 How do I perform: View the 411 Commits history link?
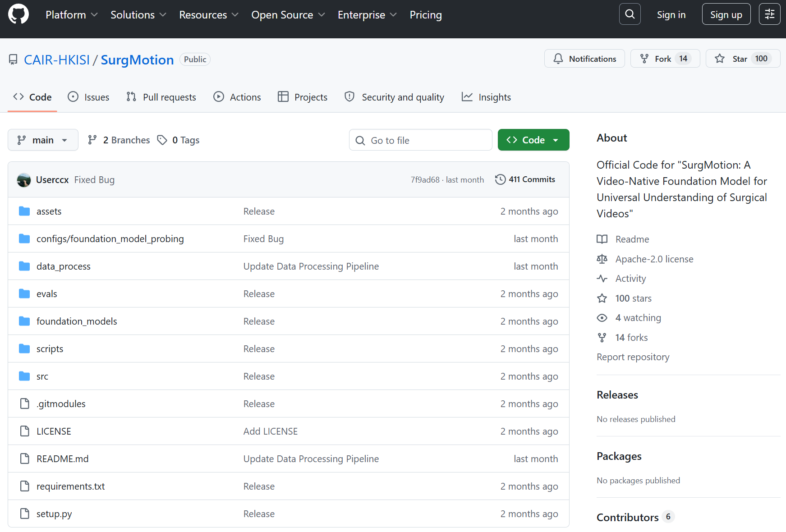point(525,179)
